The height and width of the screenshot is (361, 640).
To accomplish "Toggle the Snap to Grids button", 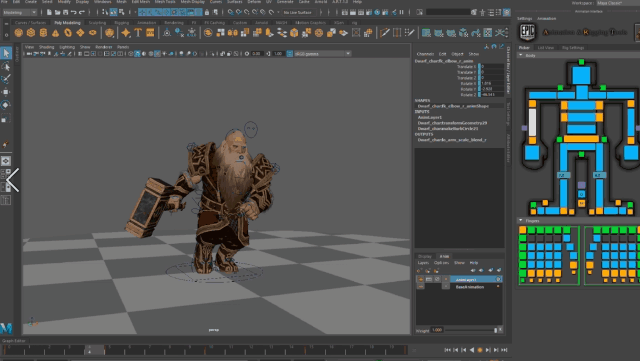I will (231, 12).
